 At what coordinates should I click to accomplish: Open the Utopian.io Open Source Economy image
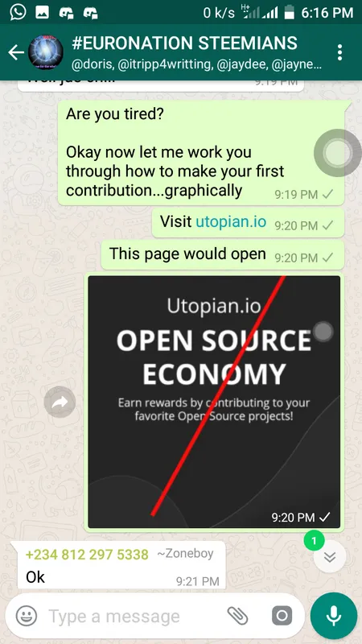click(x=214, y=402)
